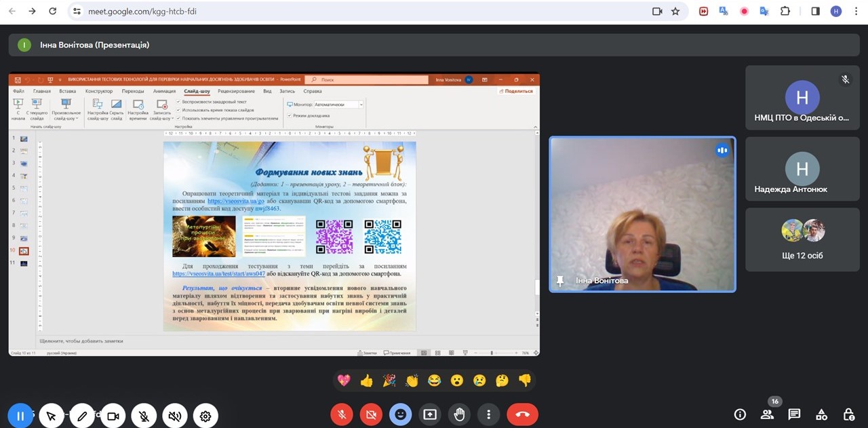Click the 'Вид' ribbon tab
Viewport: 868px width, 428px height.
[x=267, y=91]
